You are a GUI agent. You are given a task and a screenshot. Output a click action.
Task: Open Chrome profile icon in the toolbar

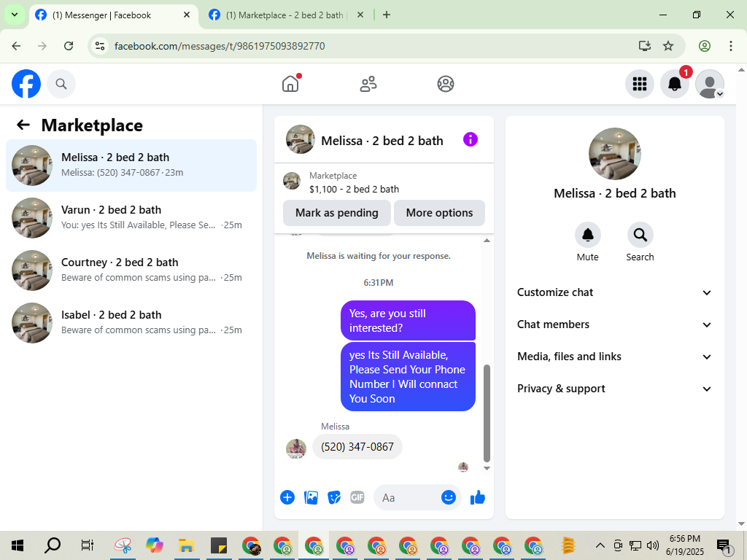705,46
